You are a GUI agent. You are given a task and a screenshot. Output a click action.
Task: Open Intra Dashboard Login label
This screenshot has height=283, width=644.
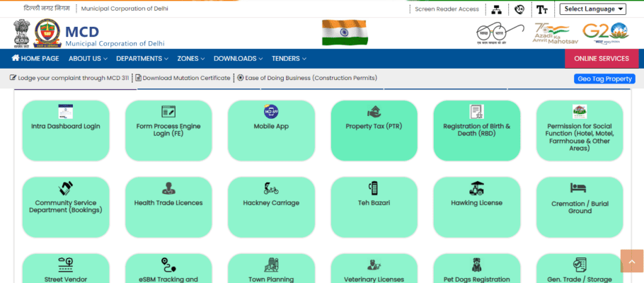point(66,127)
